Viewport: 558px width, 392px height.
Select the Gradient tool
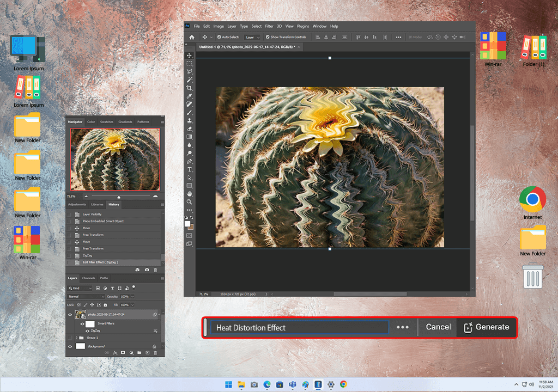coord(189,137)
